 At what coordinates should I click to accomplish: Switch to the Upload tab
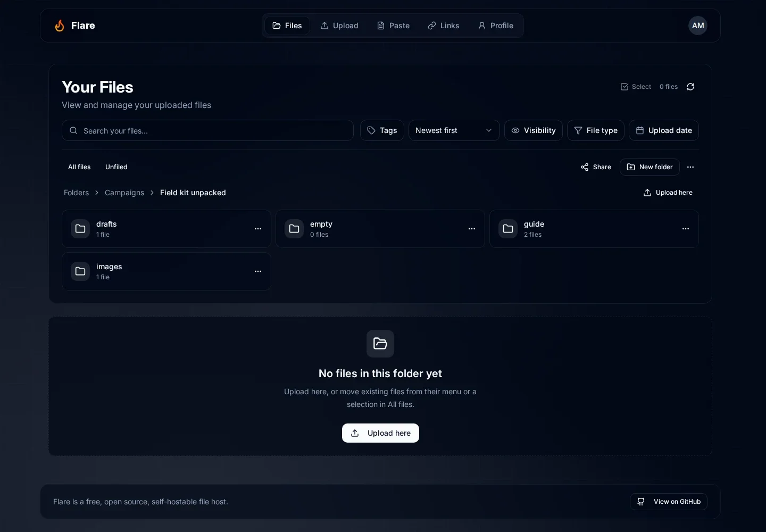[339, 26]
